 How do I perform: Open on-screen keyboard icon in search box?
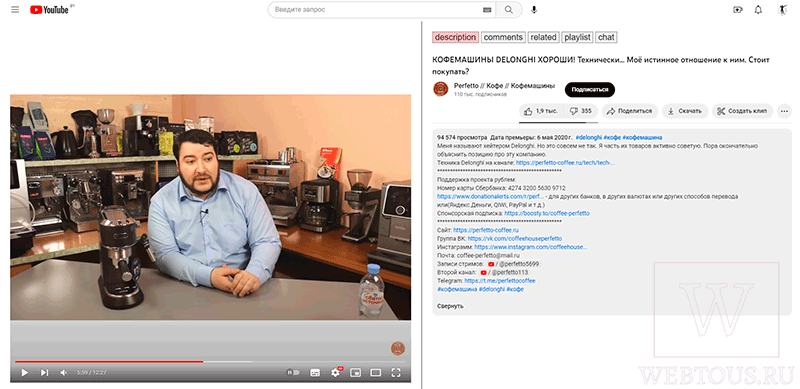point(486,10)
